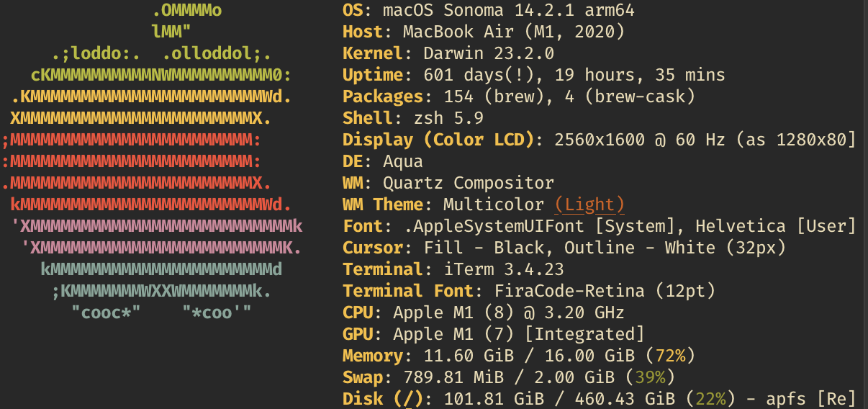The width and height of the screenshot is (868, 409).
Task: Click the 'Cursor' label
Action: tap(373, 248)
